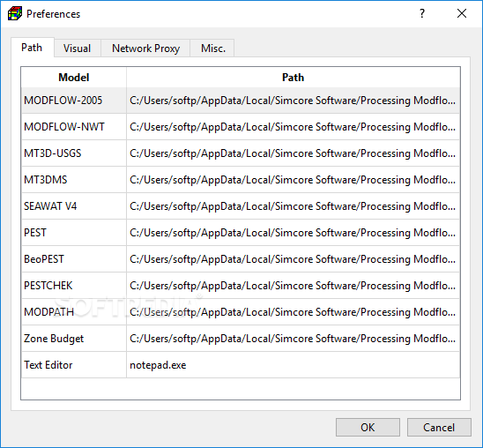The height and width of the screenshot is (448, 483).
Task: Click the path cell for MT3D-USGS
Action: pyautogui.click(x=293, y=153)
